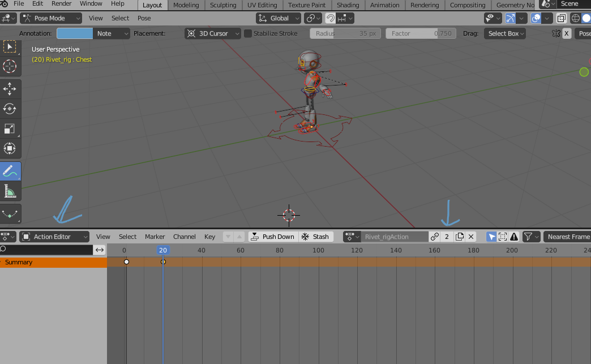Image resolution: width=591 pixels, height=364 pixels.
Task: Open the Render menu
Action: [x=61, y=3]
